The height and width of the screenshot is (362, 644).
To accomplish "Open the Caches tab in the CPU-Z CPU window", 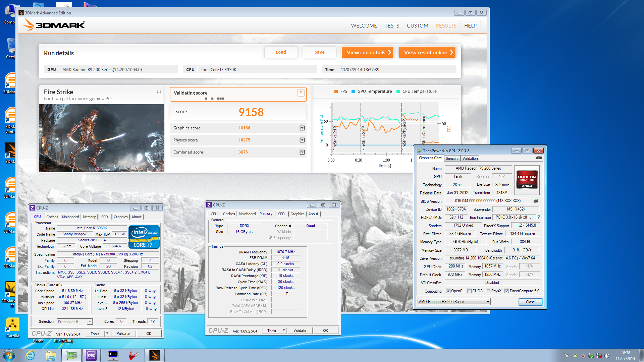I will pyautogui.click(x=52, y=217).
